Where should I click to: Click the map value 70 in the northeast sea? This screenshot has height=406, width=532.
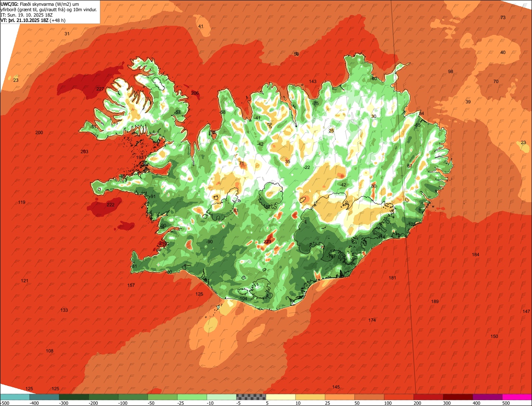coord(495,81)
